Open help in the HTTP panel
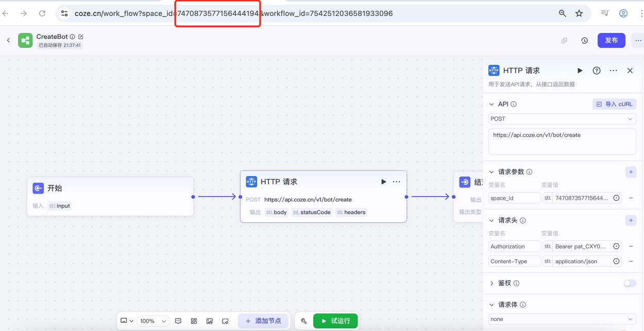Viewport: 644px width, 331px height. 597,71
